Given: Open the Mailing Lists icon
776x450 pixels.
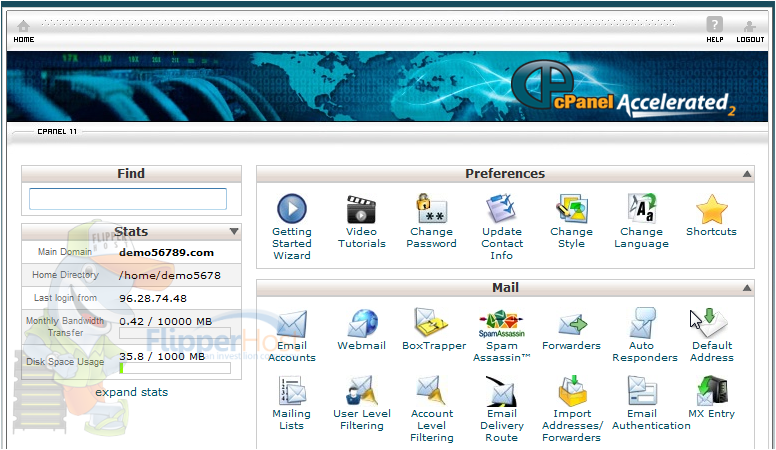Looking at the screenshot, I should (x=292, y=391).
